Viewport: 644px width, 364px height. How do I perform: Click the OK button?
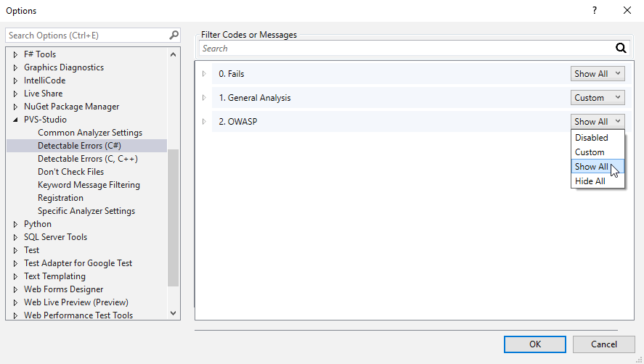pyautogui.click(x=535, y=344)
